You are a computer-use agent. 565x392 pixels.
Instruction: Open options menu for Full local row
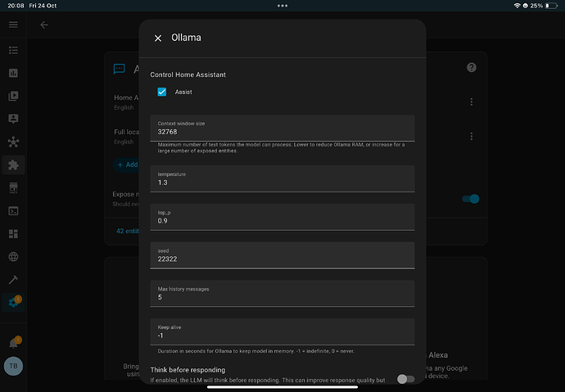[x=472, y=136]
